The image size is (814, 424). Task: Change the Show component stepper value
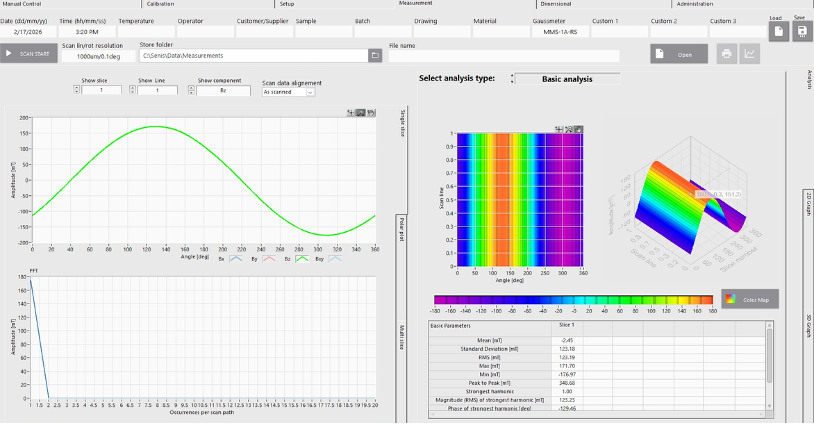pos(192,90)
